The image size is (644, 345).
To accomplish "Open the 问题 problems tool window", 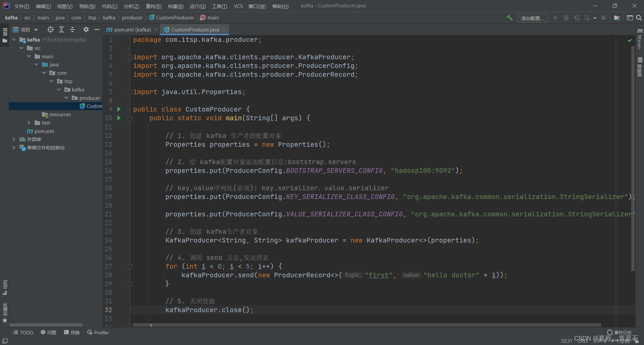I will click(49, 333).
